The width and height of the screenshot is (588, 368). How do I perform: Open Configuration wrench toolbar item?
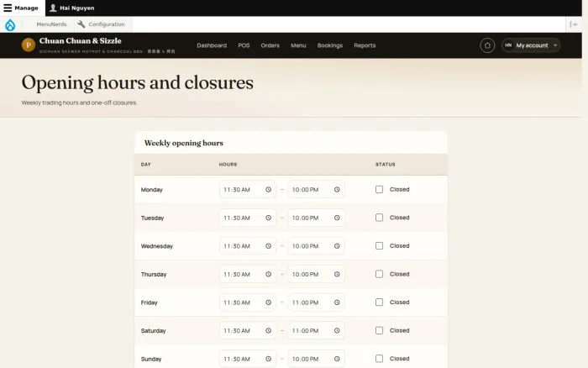coord(81,24)
